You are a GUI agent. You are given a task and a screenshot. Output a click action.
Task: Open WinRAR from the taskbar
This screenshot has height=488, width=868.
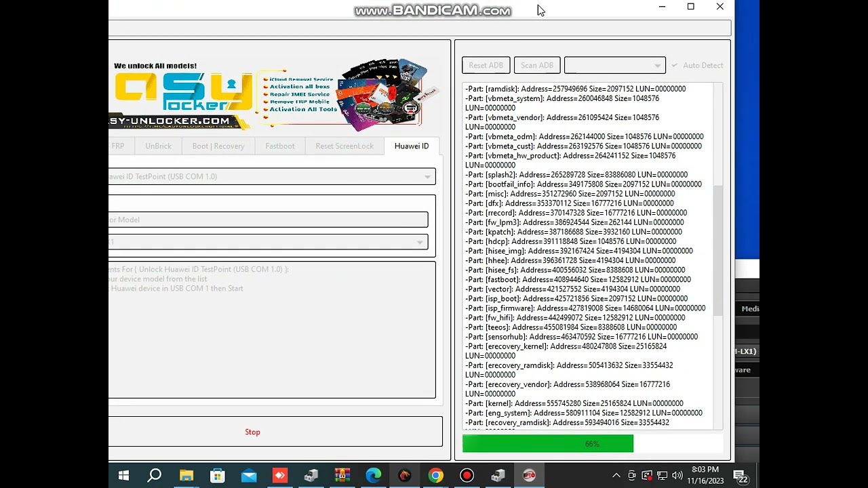pos(342,475)
